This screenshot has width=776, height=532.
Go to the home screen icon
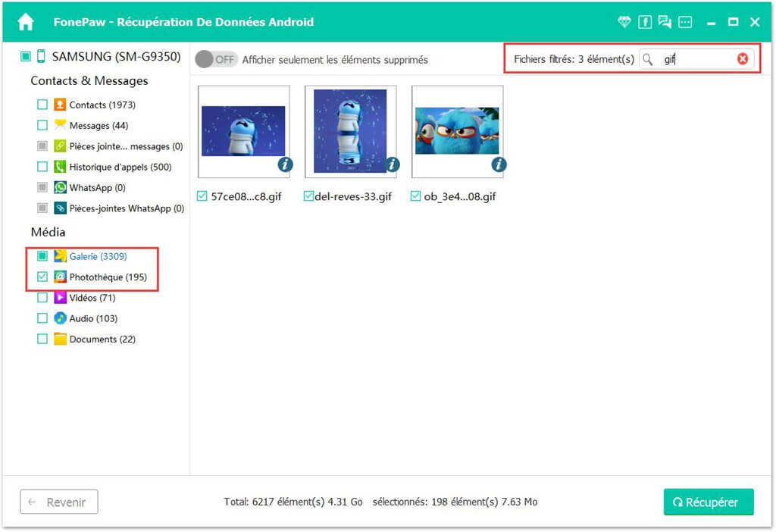(x=26, y=22)
